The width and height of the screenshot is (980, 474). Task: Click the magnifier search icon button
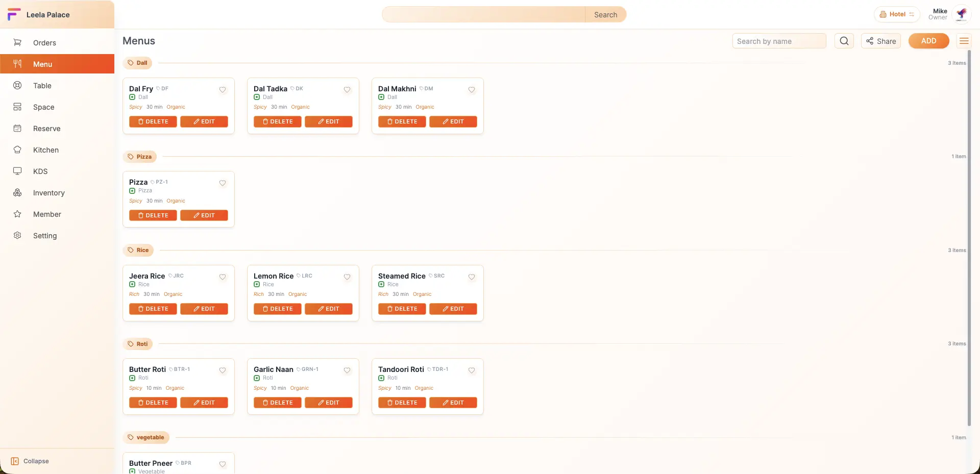[844, 41]
